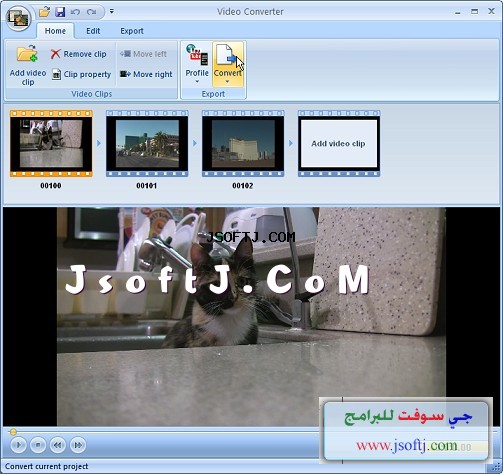Image resolution: width=503 pixels, height=474 pixels.
Task: Click the disabled Move left button
Action: 143,54
